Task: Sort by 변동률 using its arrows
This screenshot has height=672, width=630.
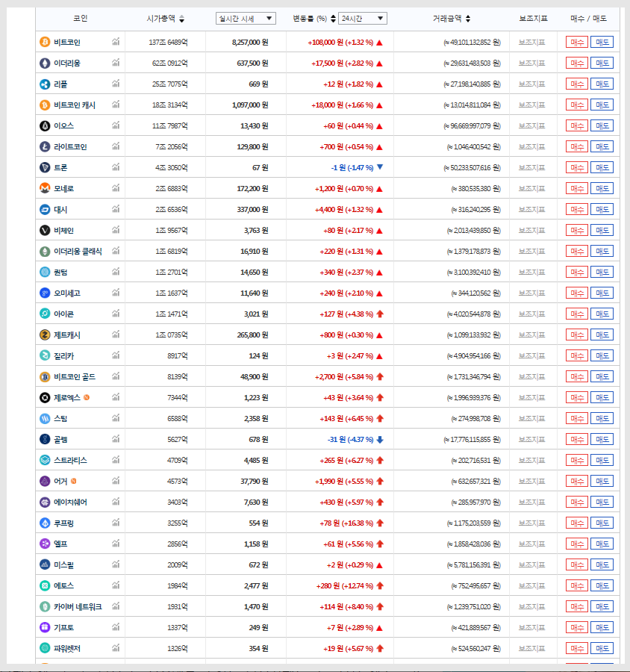Action: click(x=333, y=19)
